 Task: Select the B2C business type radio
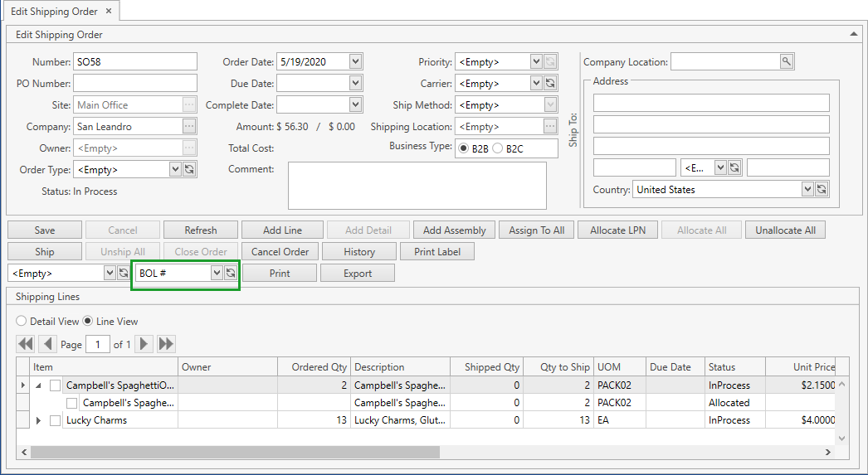(x=498, y=148)
